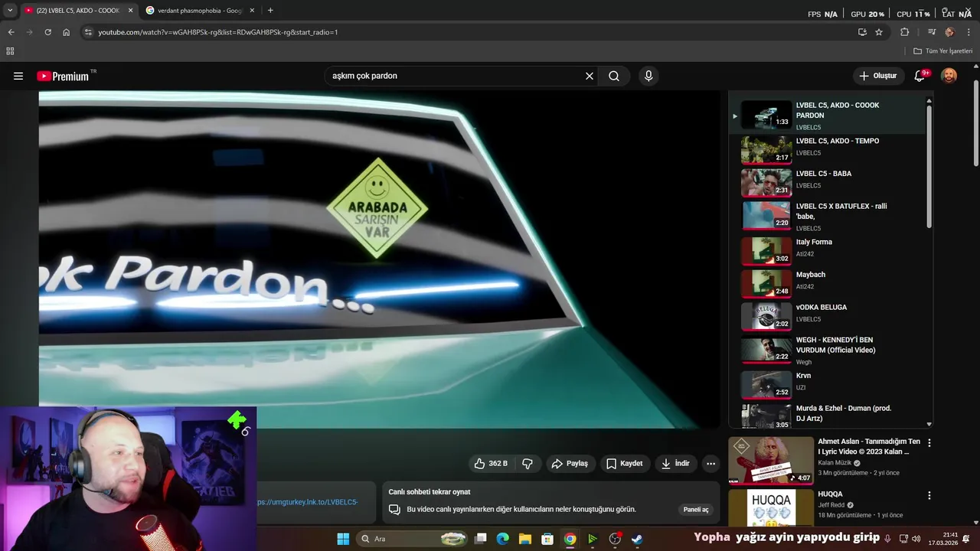The height and width of the screenshot is (551, 980).
Task: Save video with the Kaydet button
Action: 624,463
